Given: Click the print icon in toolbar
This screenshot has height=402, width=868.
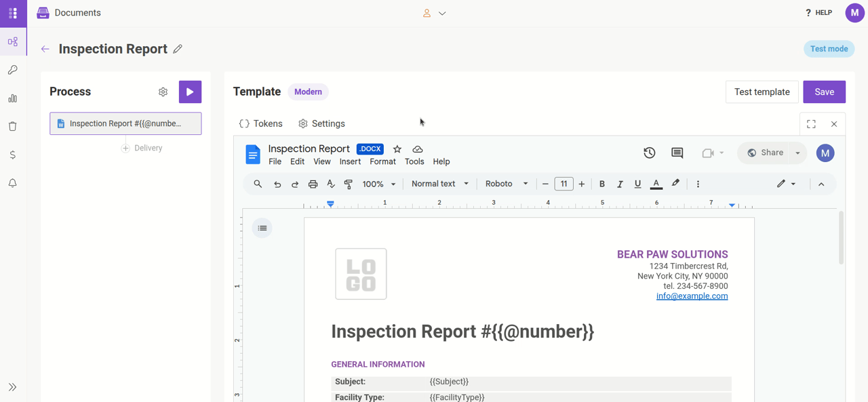Looking at the screenshot, I should point(313,184).
